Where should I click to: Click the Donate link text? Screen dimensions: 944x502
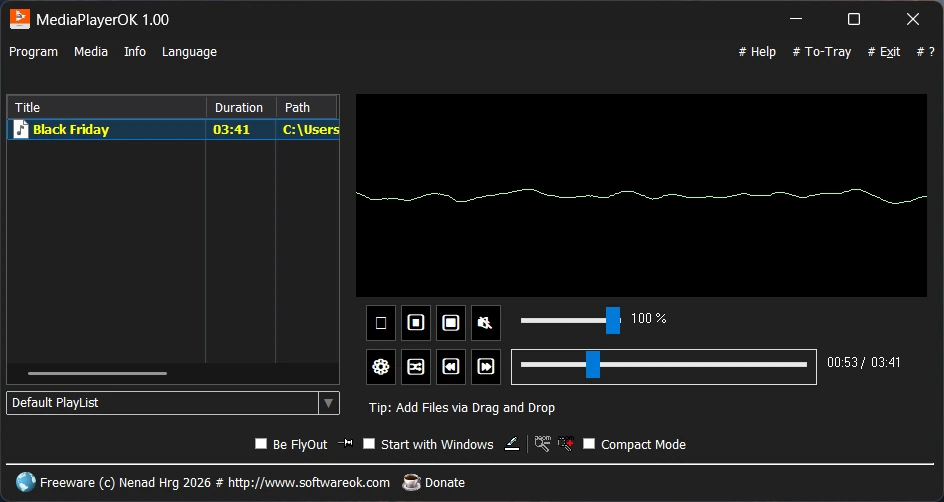click(445, 482)
